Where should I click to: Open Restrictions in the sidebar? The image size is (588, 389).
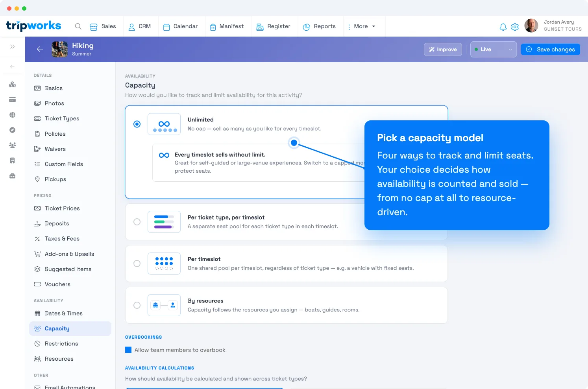[70, 344]
